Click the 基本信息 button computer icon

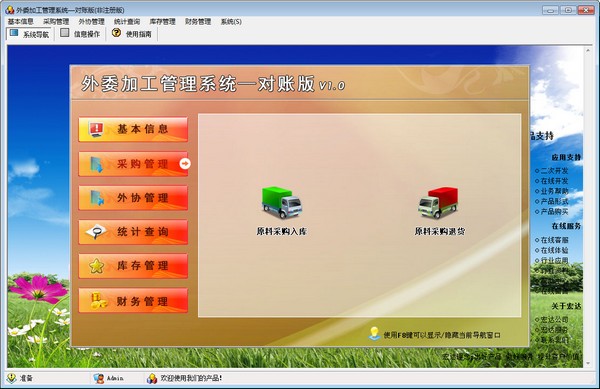(96, 129)
